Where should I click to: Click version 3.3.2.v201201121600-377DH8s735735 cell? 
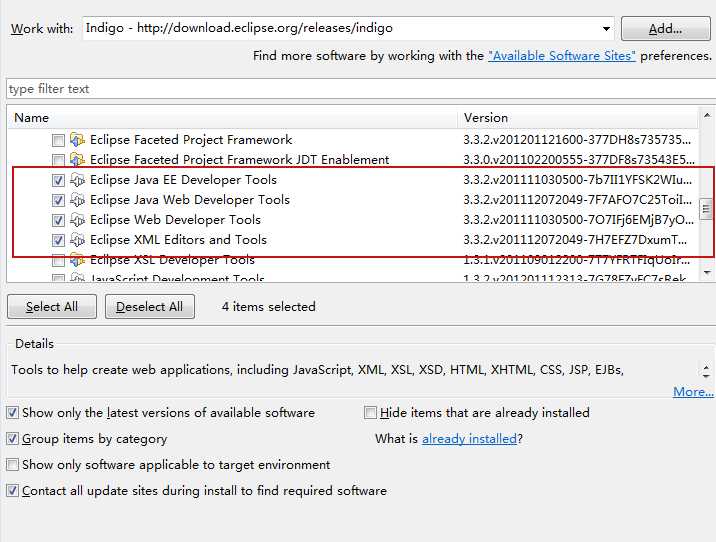(x=577, y=140)
